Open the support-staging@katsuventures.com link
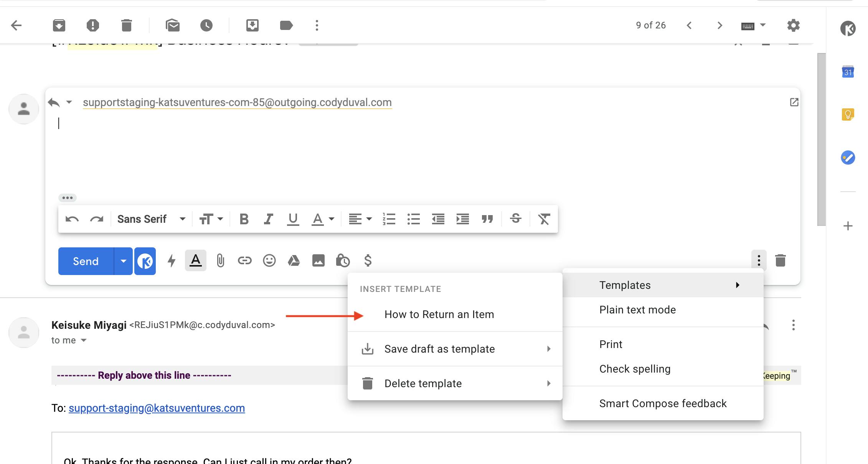Image resolution: width=868 pixels, height=464 pixels. 156,408
